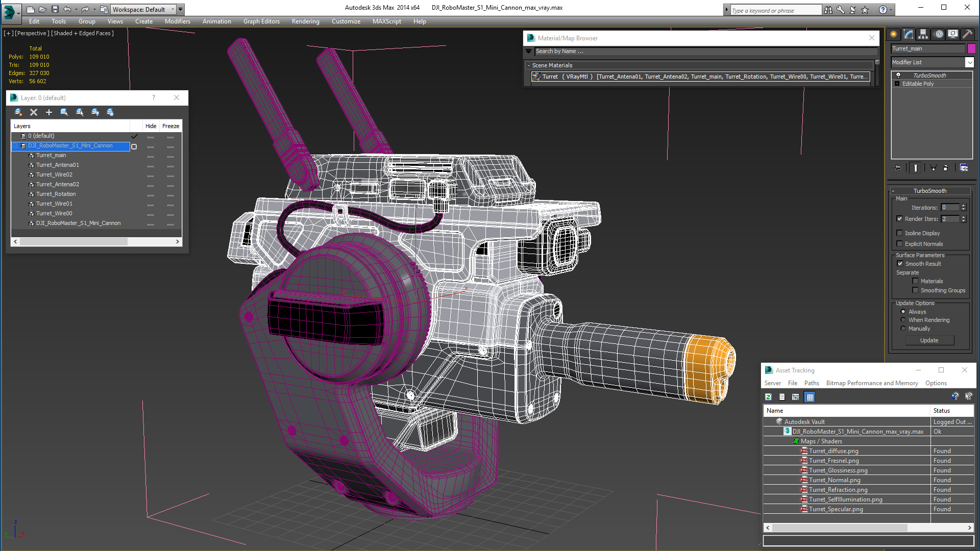Image resolution: width=980 pixels, height=551 pixels.
Task: Open the Graph Editors menu
Action: (261, 21)
